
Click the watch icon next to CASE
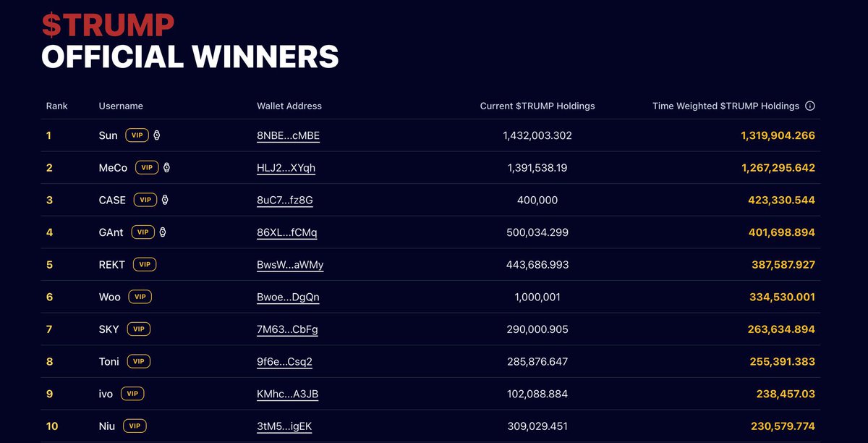coord(165,200)
